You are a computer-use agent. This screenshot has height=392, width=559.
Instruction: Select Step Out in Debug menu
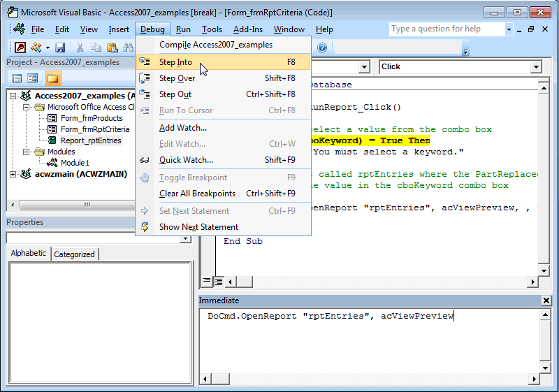(223, 94)
